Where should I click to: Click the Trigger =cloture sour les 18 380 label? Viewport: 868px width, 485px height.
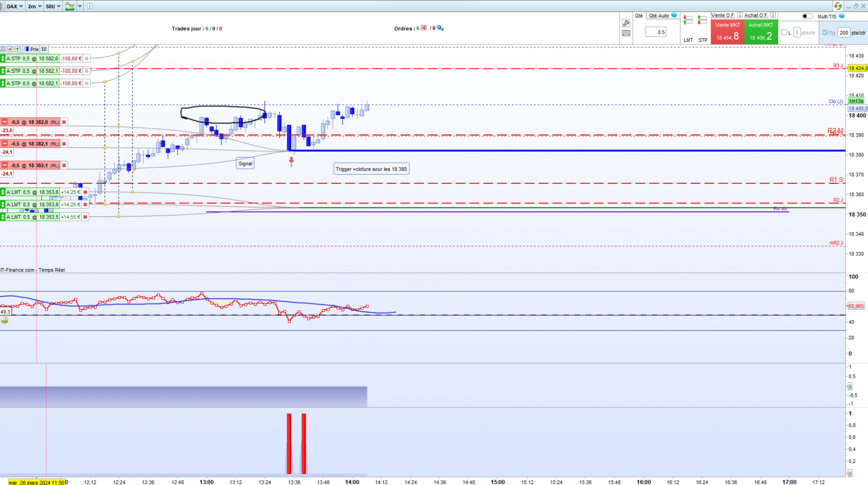click(x=371, y=169)
